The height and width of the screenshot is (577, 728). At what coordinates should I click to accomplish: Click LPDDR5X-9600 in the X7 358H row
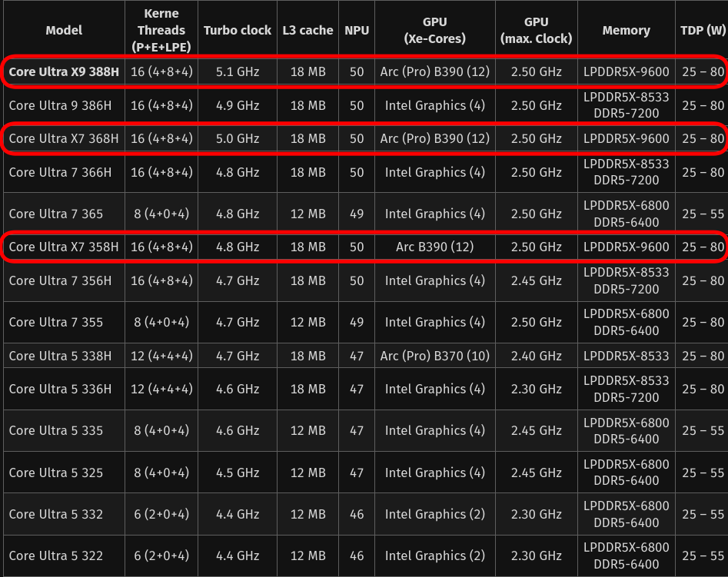626,247
